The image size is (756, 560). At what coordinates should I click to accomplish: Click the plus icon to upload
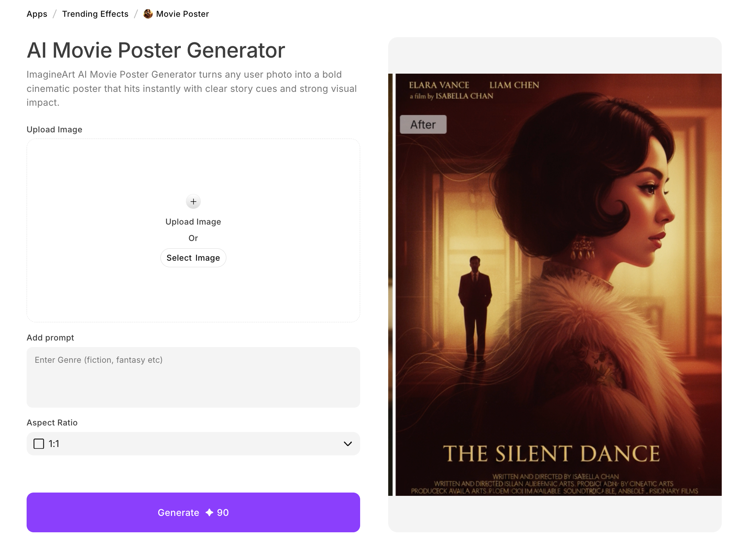click(193, 201)
